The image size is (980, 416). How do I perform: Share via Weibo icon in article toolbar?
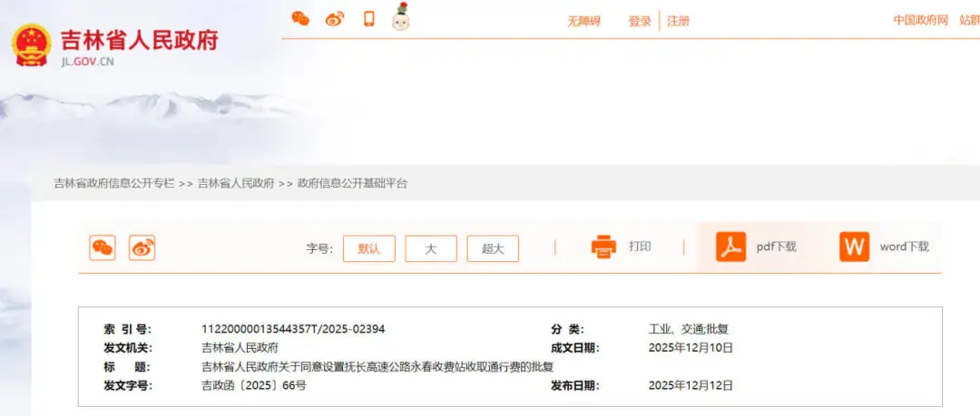(x=142, y=247)
